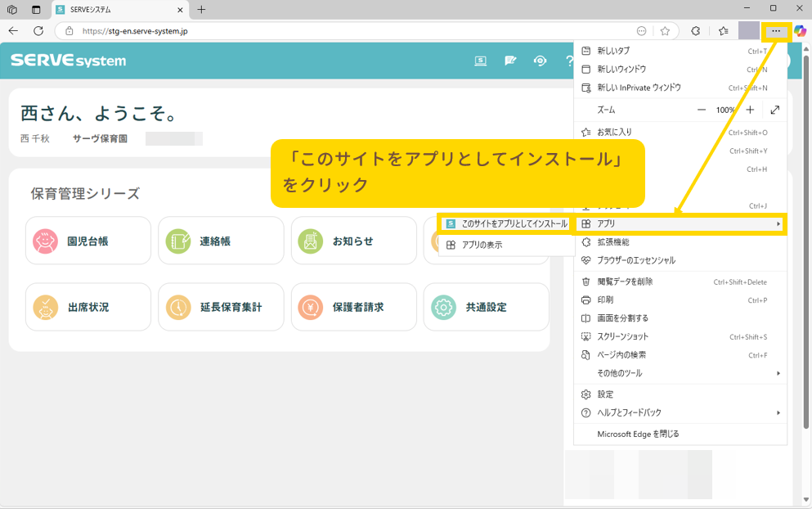Click the zoom out minus button
This screenshot has width=812, height=509.
pyautogui.click(x=701, y=110)
